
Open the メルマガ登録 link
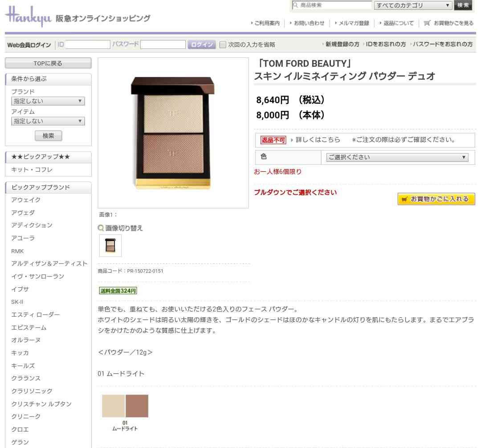(354, 23)
